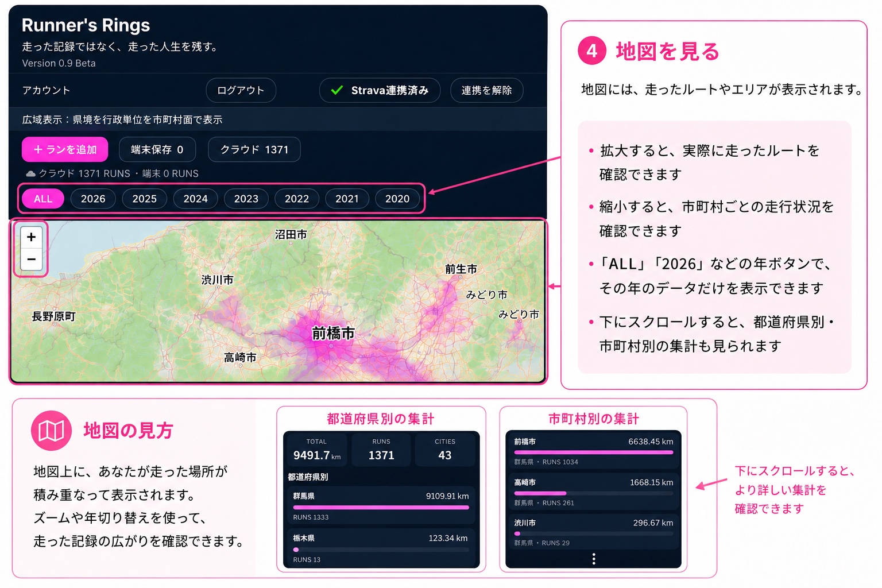Click 高崎市 1668.15 km progress bar
The image size is (882, 588).
click(594, 493)
